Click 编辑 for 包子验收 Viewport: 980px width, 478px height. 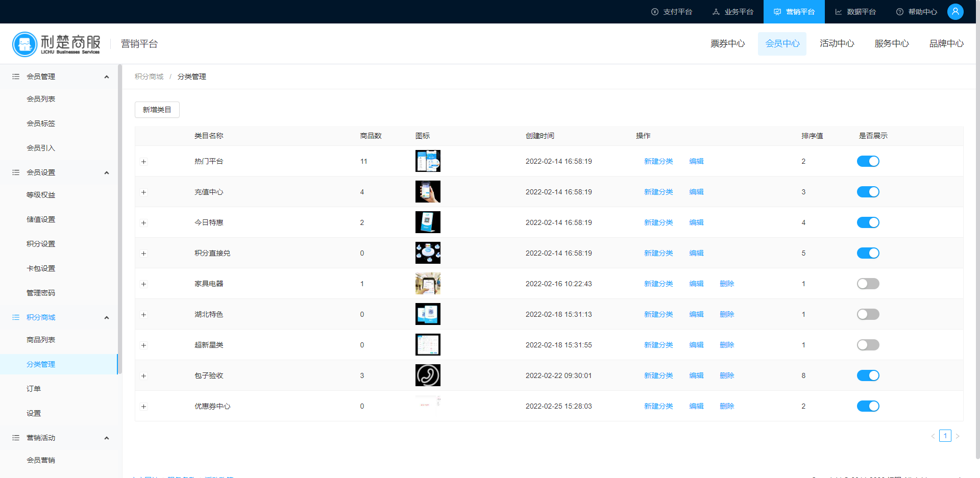tap(696, 375)
